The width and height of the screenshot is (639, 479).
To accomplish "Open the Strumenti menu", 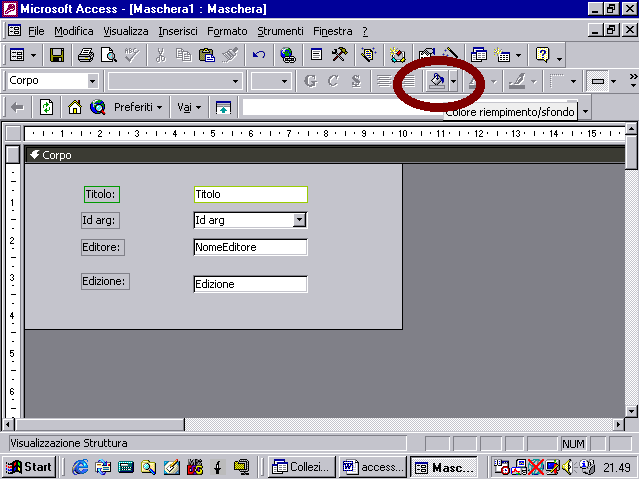I will click(x=280, y=31).
